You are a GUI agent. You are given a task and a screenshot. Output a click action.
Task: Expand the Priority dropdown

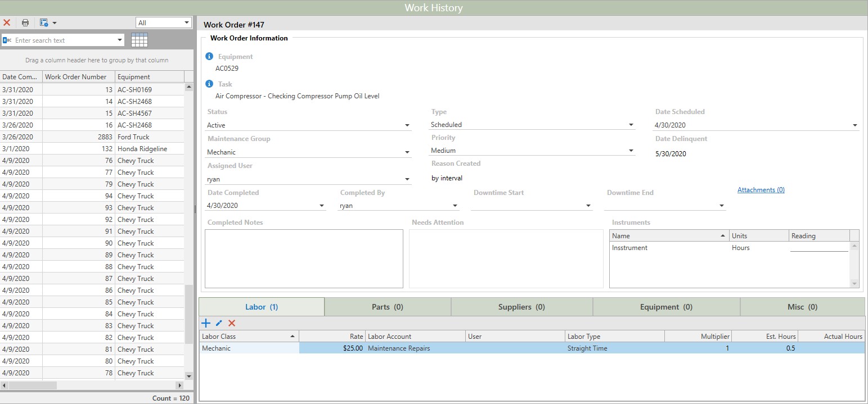[631, 151]
